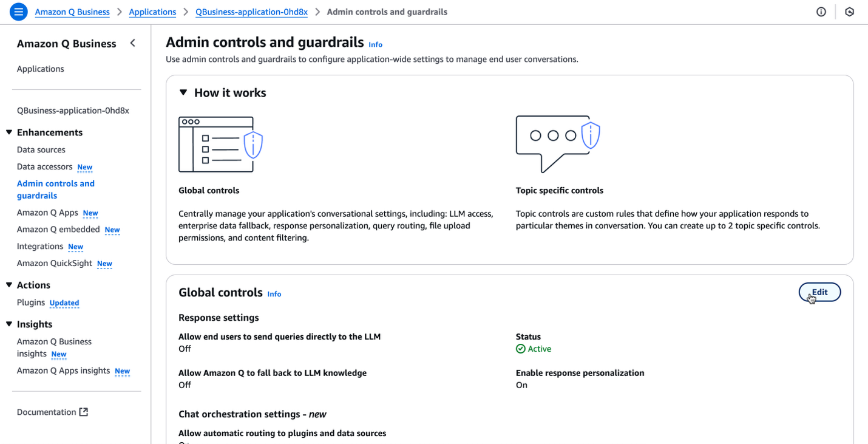Click Info link next to page title
Viewport: 868px width, 444px height.
(376, 44)
